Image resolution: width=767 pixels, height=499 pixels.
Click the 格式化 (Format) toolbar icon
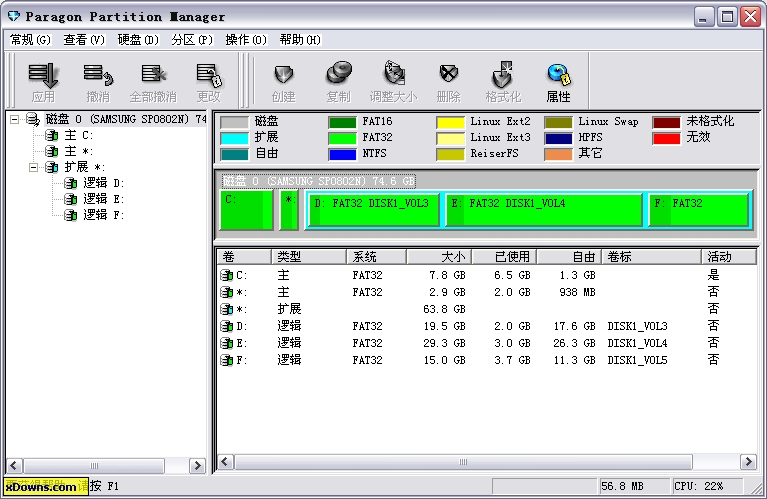[503, 82]
